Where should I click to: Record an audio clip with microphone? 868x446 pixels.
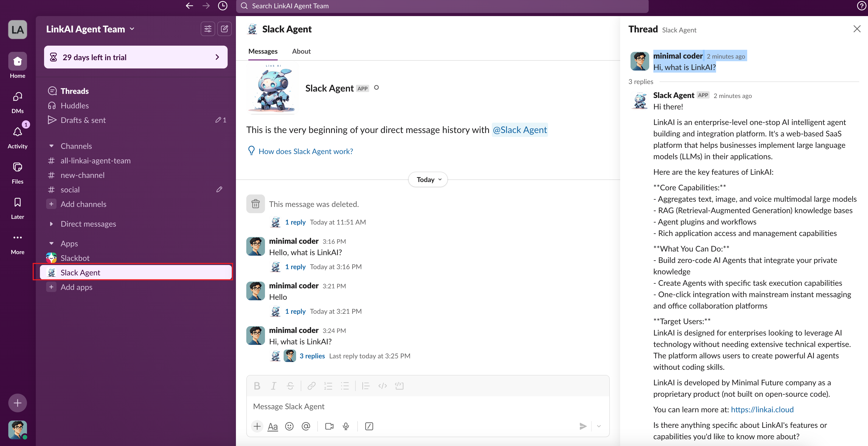click(x=346, y=427)
